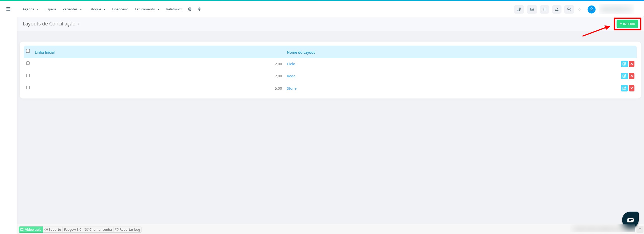Viewport: 644px width, 234px height.
Task: Check the Rede row checkbox
Action: point(28,76)
